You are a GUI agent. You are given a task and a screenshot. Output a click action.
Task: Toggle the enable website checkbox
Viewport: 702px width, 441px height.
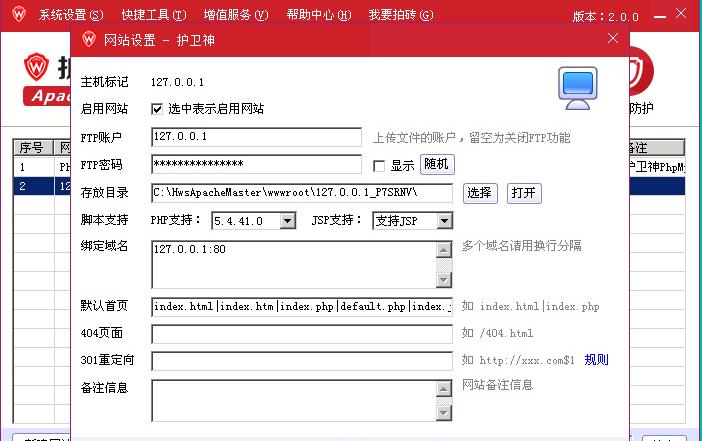[x=157, y=109]
